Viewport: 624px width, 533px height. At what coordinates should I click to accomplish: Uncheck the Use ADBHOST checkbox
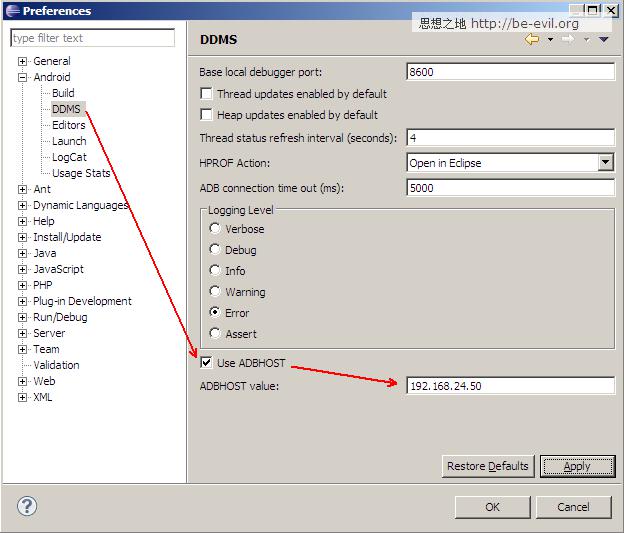coord(206,363)
